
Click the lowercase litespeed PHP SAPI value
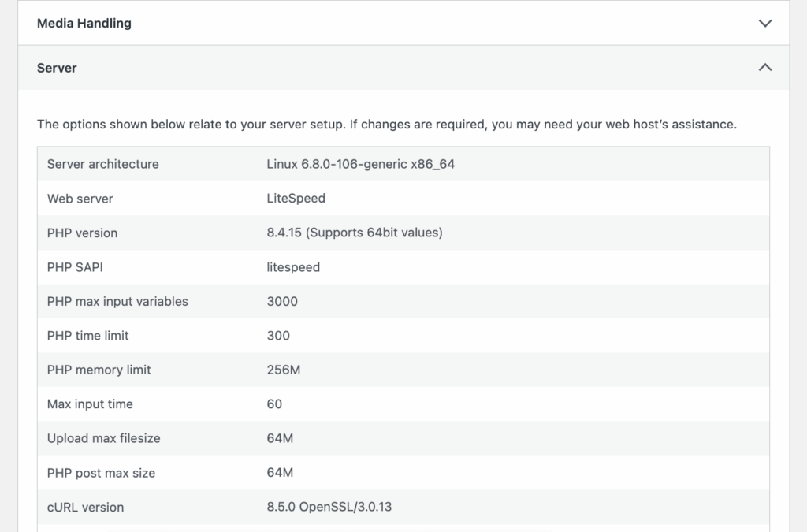(x=293, y=267)
